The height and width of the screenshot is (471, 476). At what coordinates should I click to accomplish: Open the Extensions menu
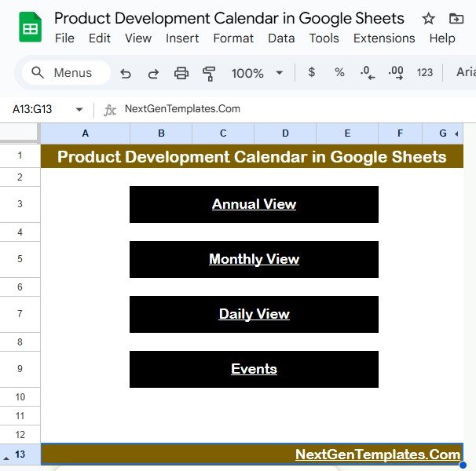click(384, 38)
